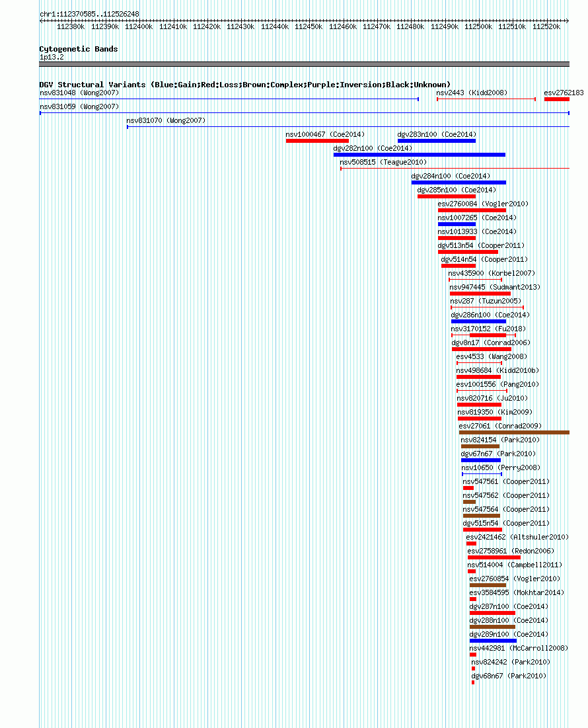Open dgv286n100 (Coe2014) label

pyautogui.click(x=490, y=315)
